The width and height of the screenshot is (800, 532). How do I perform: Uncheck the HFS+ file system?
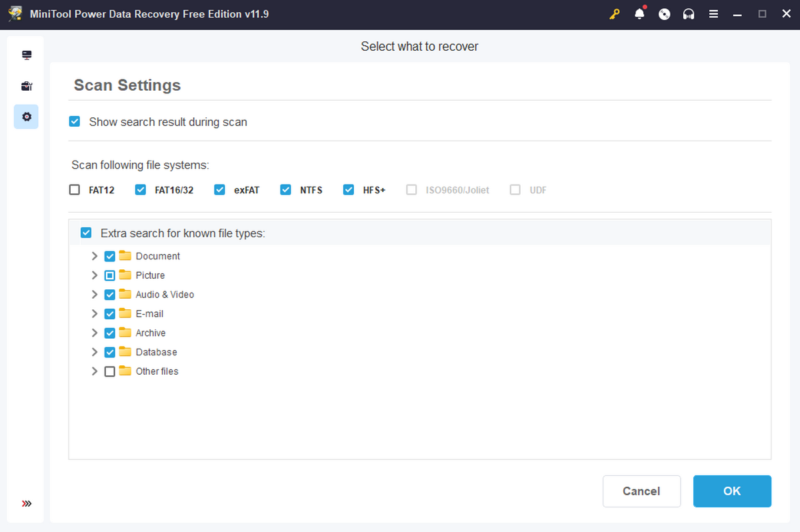click(349, 190)
